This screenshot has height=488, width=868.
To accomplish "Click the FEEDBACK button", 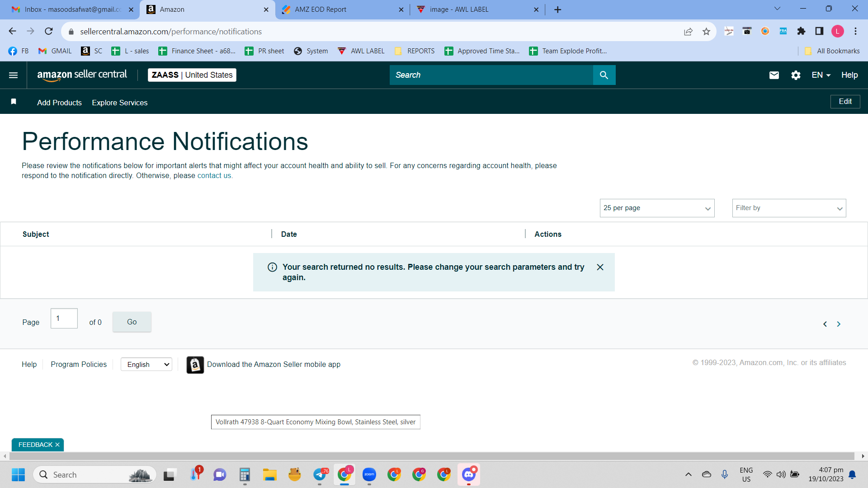I will (x=36, y=445).
